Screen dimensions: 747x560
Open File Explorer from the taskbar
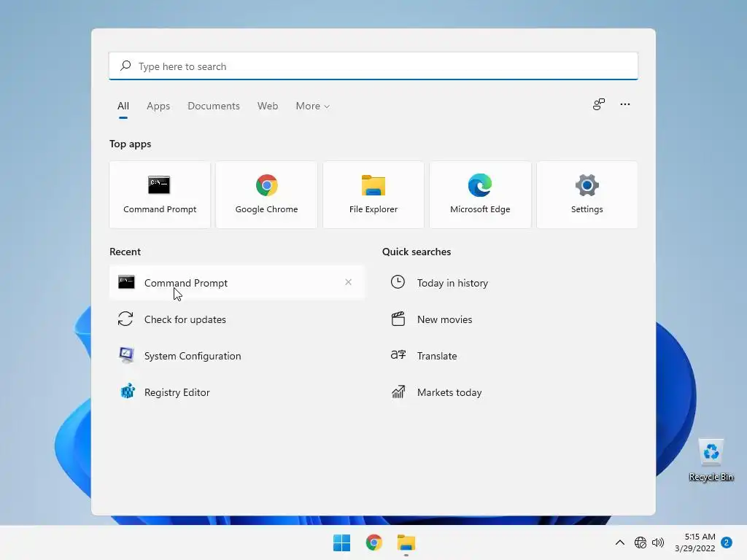point(406,542)
